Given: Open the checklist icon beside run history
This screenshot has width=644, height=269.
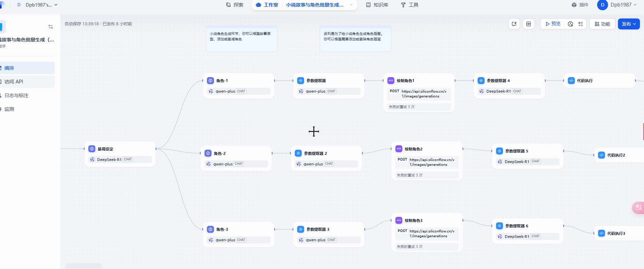Looking at the screenshot, I should [581, 24].
